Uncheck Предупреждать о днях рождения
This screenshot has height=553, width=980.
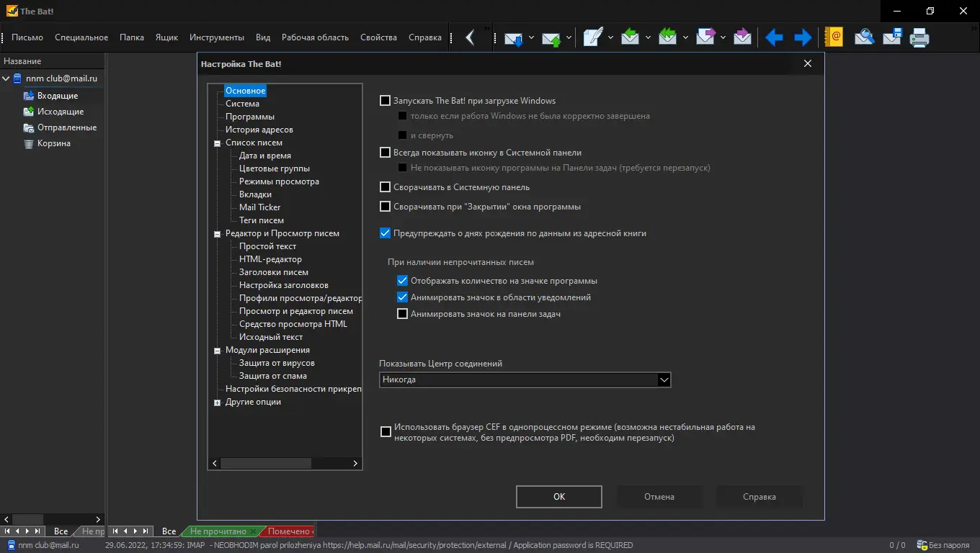coord(386,233)
